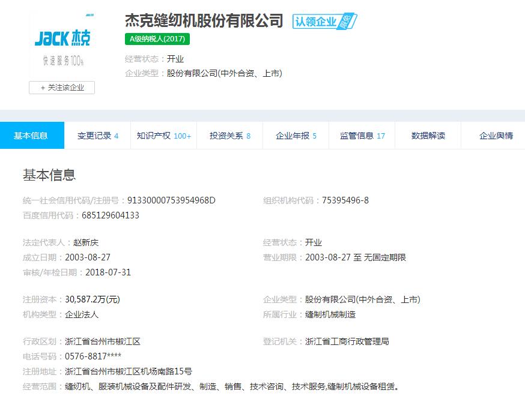Click the 机构类型 value 企业法人

[82, 314]
